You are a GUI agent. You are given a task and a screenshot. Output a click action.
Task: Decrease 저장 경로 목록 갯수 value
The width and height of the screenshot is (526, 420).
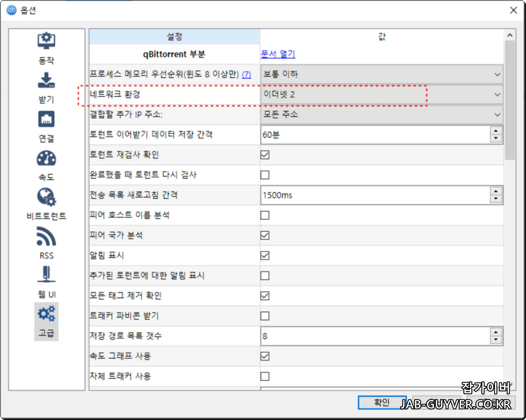496,340
